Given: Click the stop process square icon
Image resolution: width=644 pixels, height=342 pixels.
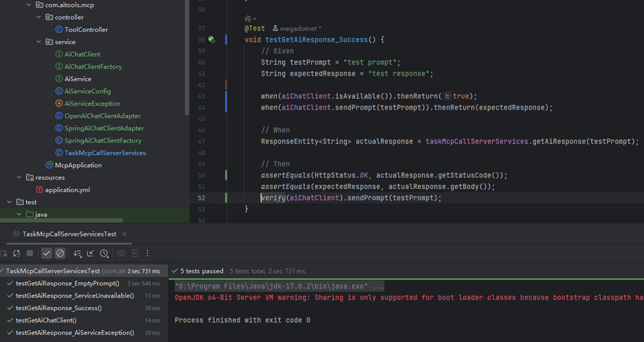Looking at the screenshot, I should point(30,253).
